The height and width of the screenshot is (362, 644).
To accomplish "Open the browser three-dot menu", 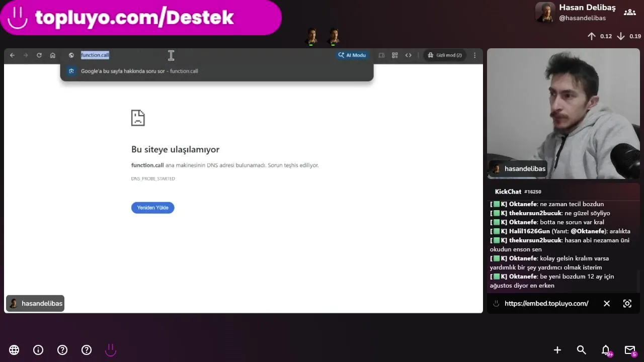I will pyautogui.click(x=474, y=55).
